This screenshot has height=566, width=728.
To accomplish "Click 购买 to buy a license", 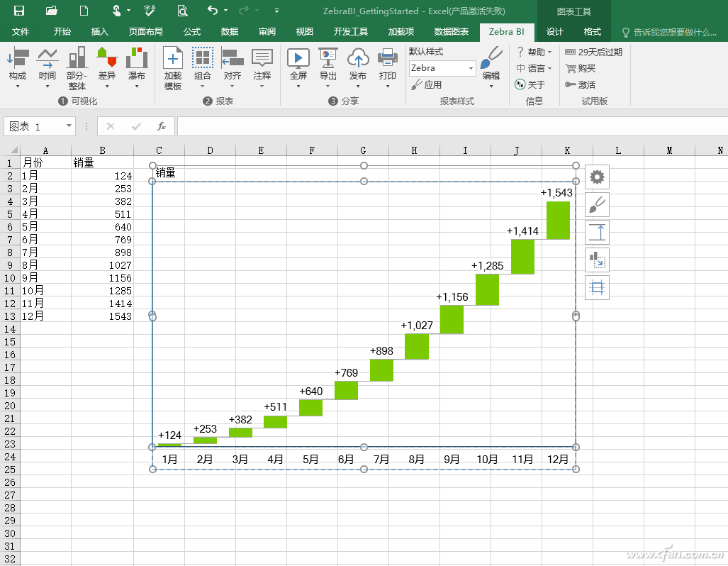I will pyautogui.click(x=581, y=68).
